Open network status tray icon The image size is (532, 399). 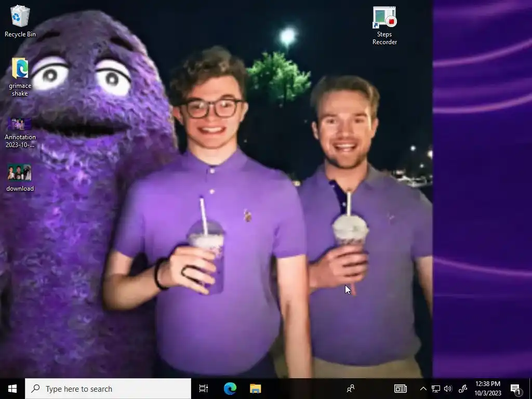pos(436,389)
